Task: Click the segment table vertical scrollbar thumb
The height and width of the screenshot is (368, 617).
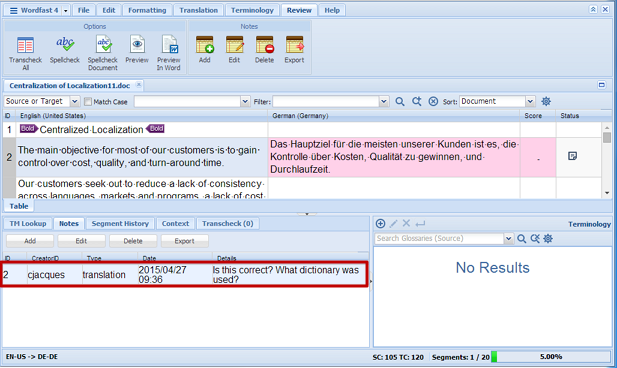Action: coord(607,137)
